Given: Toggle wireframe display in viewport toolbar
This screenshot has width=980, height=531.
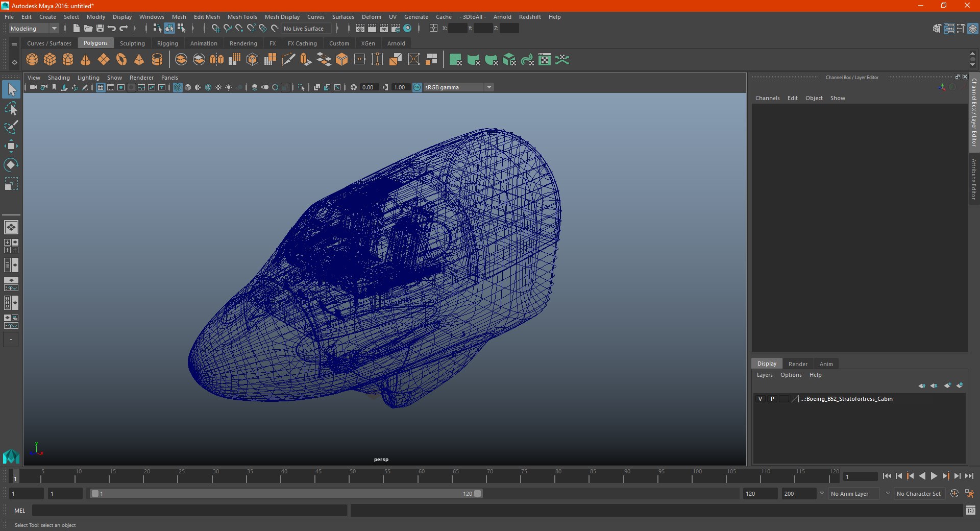Looking at the screenshot, I should tap(178, 87).
